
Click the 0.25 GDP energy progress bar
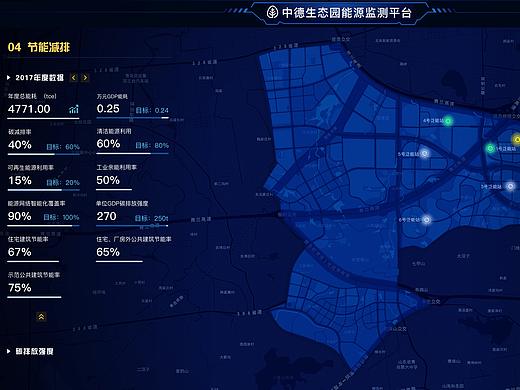click(132, 118)
